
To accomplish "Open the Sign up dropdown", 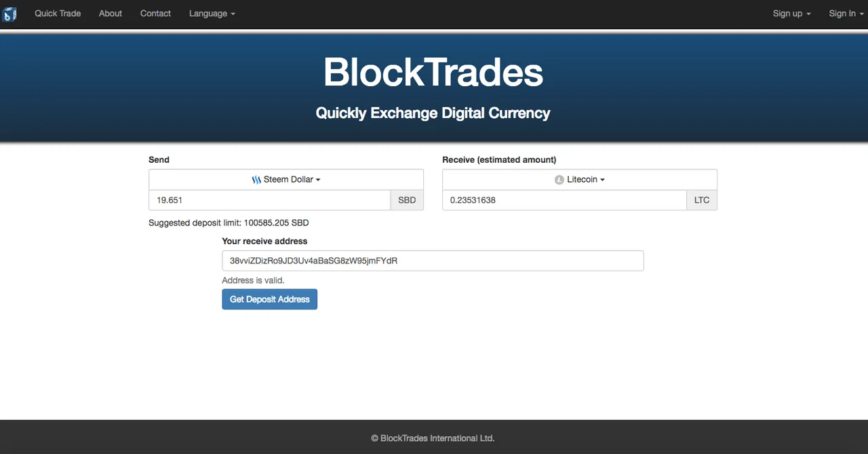I will [791, 14].
